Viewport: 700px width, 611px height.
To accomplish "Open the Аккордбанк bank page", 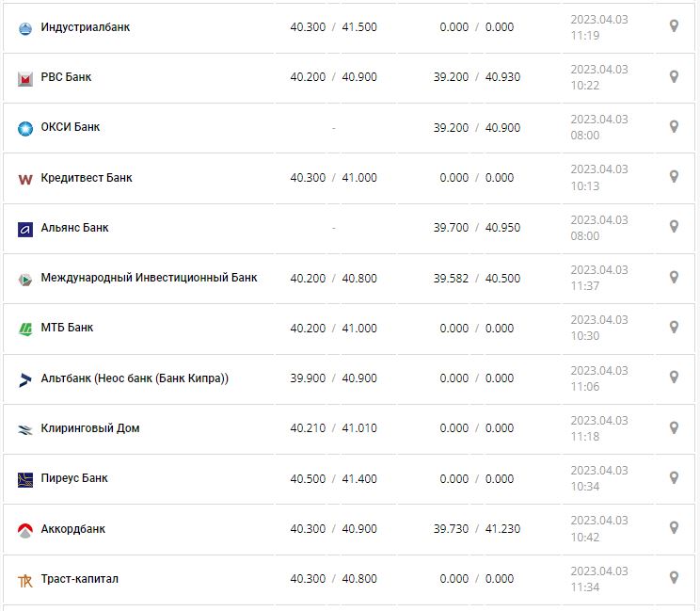I will (73, 529).
